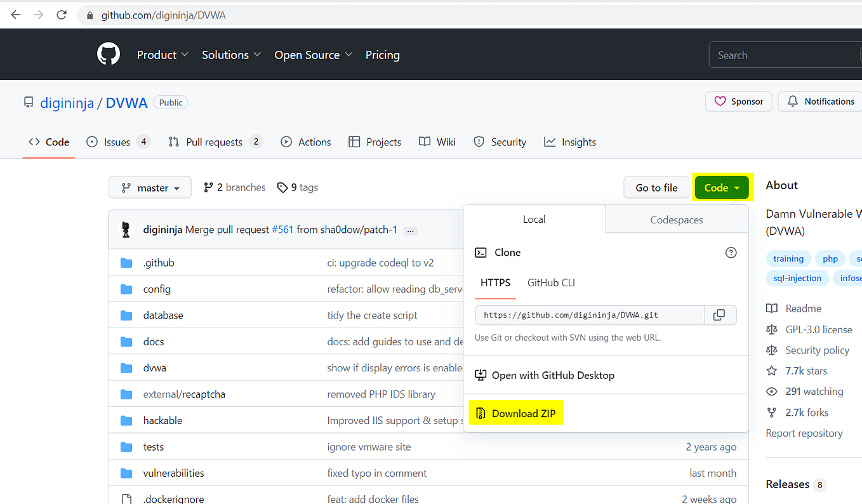The image size is (862, 504).
Task: Click the star icon next to 7.7k stars
Action: click(772, 371)
